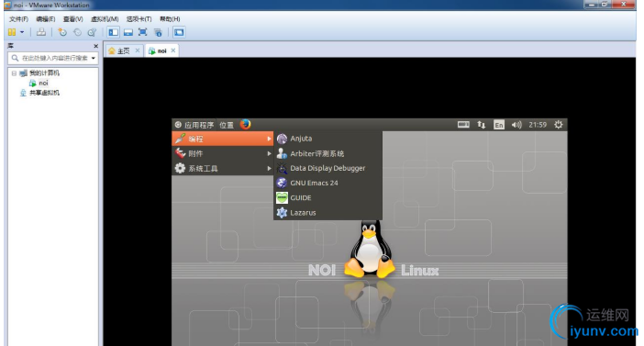Open the 查看(V) menu
Viewport: 644px width, 346px height.
pyautogui.click(x=73, y=19)
